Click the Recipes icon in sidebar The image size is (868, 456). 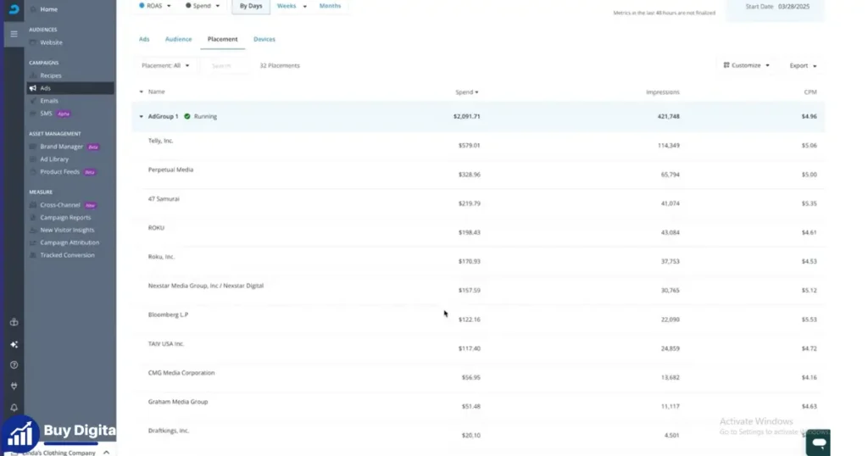33,75
